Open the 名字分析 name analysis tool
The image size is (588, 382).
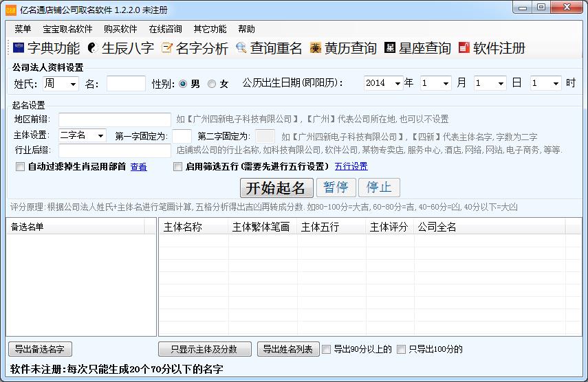[x=195, y=48]
